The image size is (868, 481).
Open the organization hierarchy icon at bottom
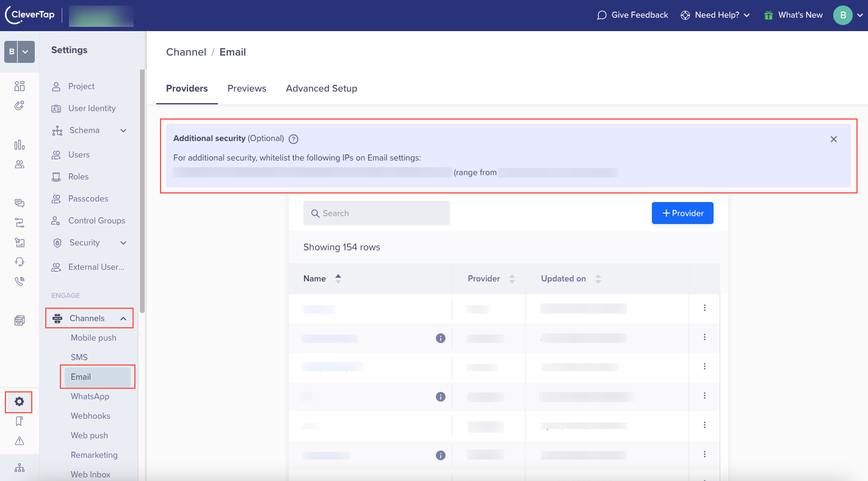point(20,468)
